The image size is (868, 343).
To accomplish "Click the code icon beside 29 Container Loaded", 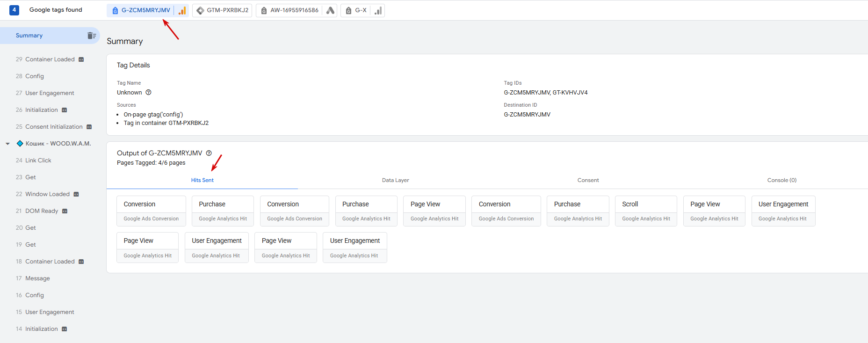I will tap(81, 59).
